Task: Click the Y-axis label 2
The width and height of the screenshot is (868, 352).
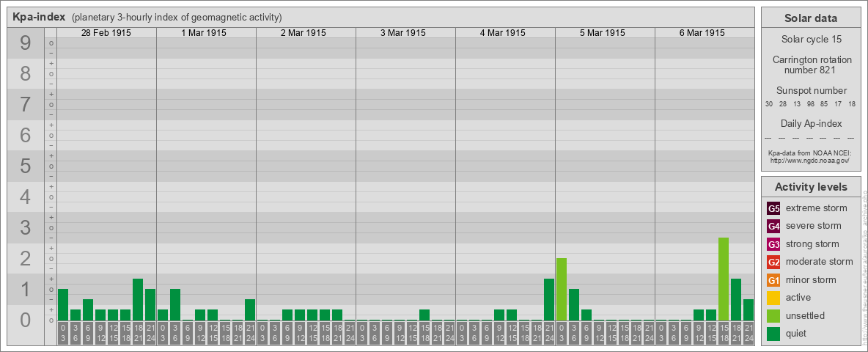Action: [25, 258]
